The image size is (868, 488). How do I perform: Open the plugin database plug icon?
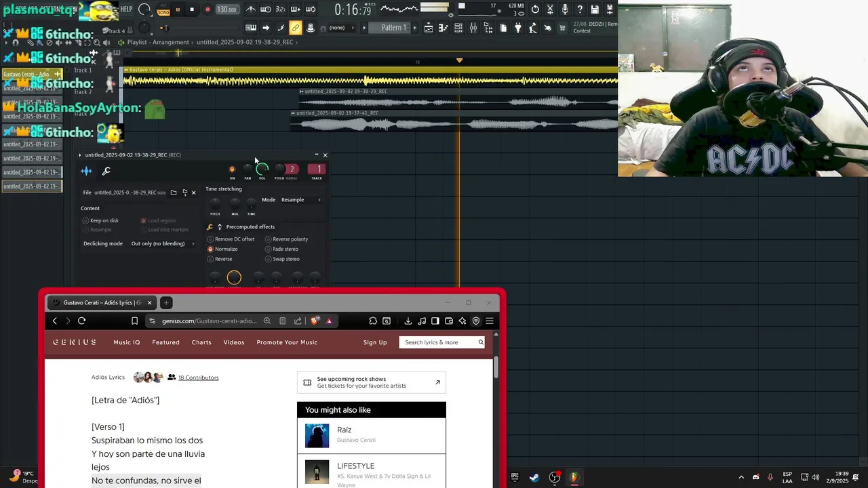pos(517,28)
